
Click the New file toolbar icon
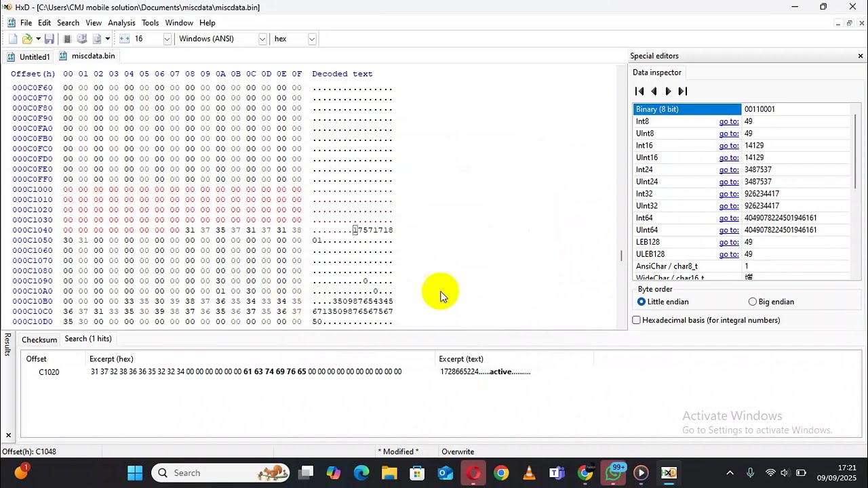click(x=13, y=39)
